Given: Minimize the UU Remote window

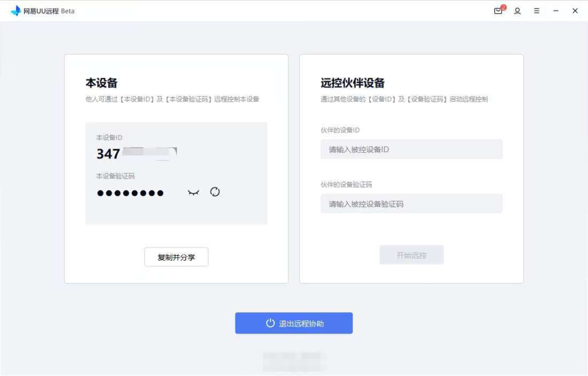Looking at the screenshot, I should [556, 11].
